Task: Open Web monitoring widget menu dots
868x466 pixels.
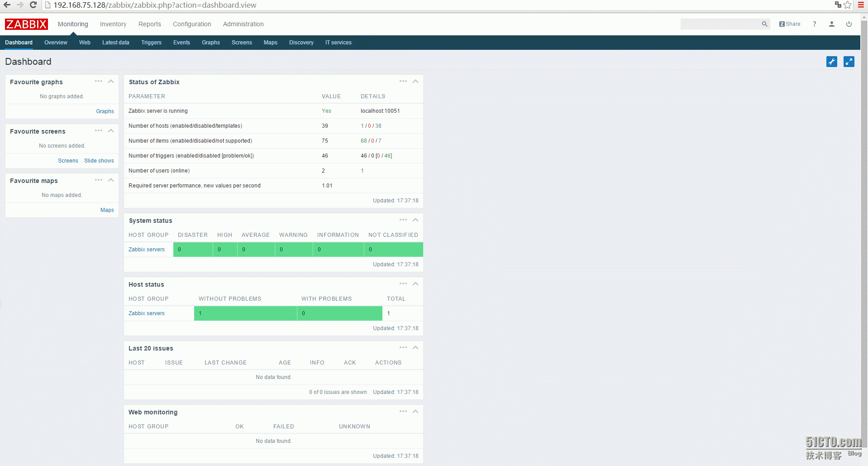Action: [403, 412]
